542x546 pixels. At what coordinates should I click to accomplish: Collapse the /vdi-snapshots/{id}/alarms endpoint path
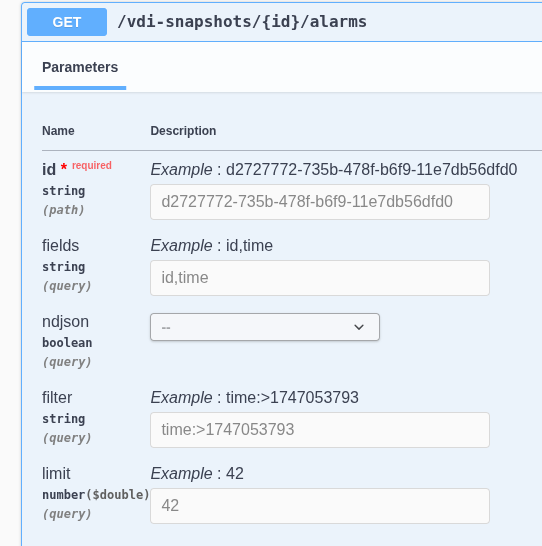(242, 22)
